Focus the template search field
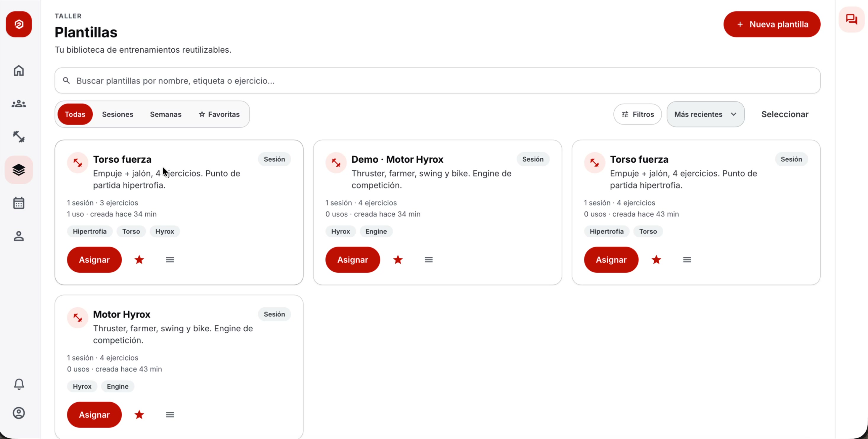 437,80
